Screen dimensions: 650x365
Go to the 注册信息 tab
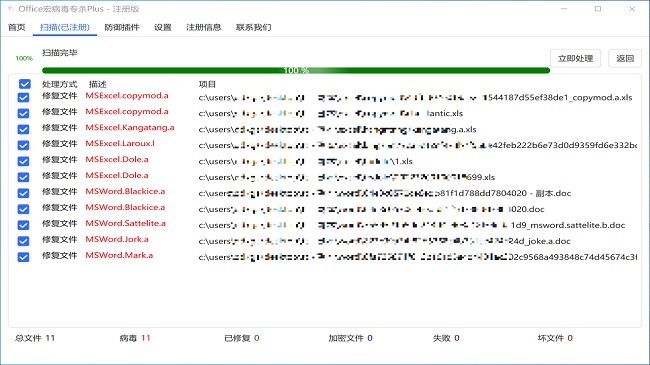click(204, 27)
